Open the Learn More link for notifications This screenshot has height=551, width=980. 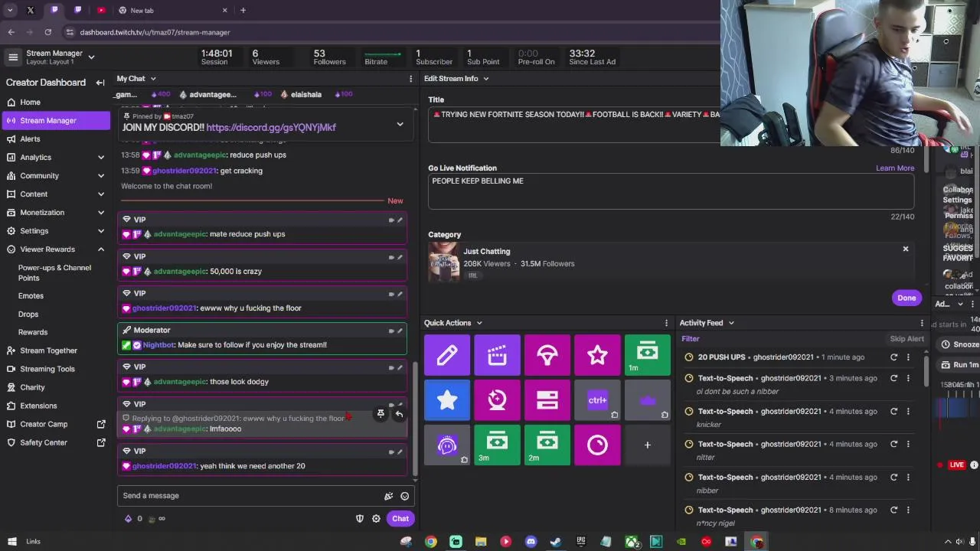(x=895, y=168)
